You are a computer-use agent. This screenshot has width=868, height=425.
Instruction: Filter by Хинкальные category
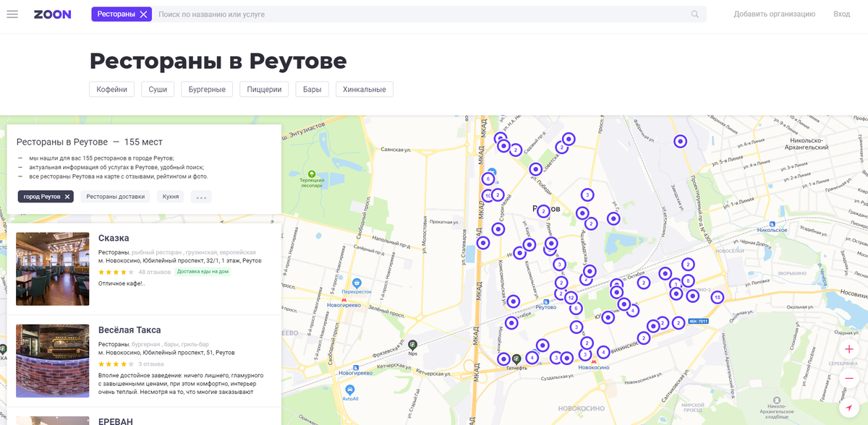[365, 90]
